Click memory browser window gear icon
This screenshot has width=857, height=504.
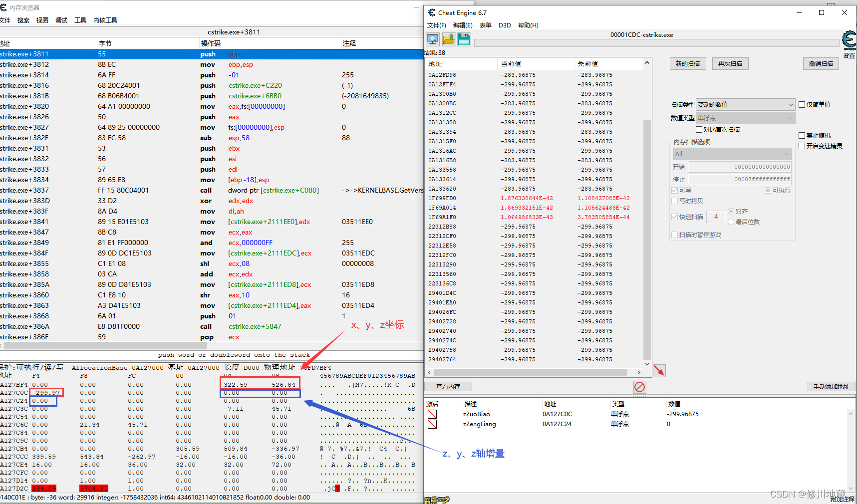pyautogui.click(x=3, y=7)
